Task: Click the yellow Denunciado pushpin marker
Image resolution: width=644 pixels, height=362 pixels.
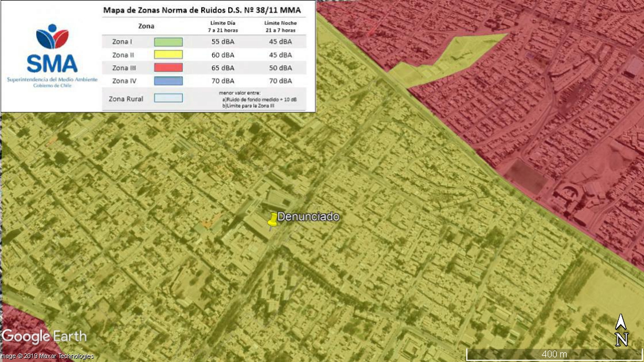Action: [273, 219]
